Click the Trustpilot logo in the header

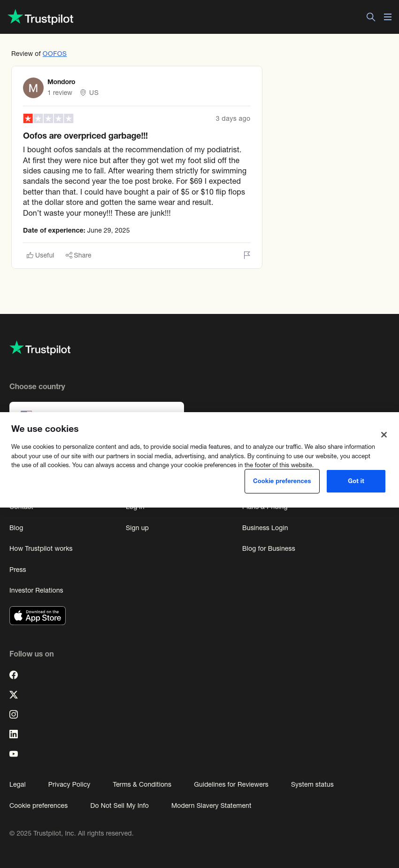[41, 17]
